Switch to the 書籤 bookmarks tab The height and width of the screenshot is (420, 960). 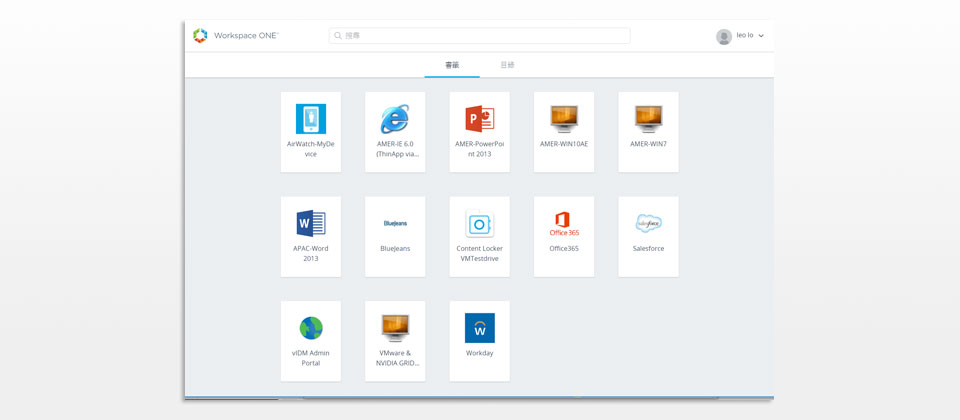(x=452, y=65)
